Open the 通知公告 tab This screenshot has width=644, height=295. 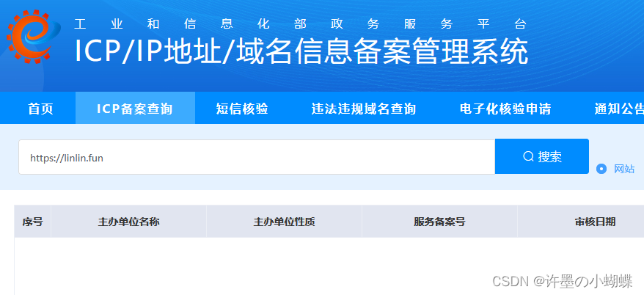[x=619, y=109]
